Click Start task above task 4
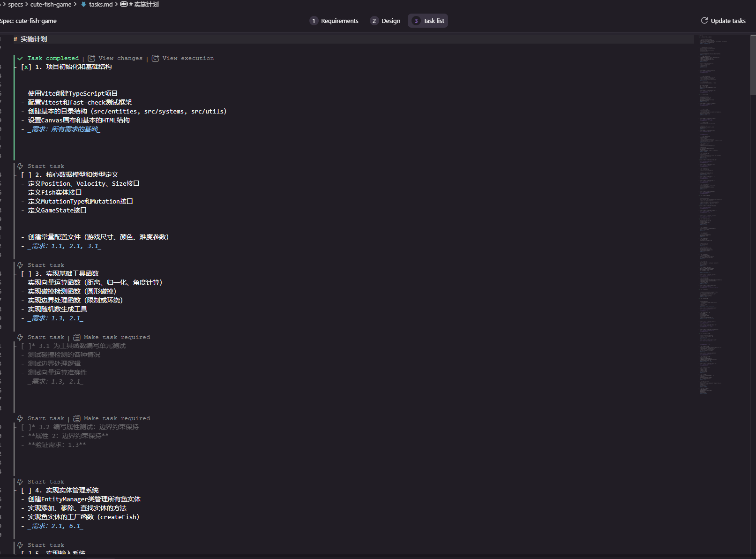Screen dimensions: 756x559 pos(46,482)
